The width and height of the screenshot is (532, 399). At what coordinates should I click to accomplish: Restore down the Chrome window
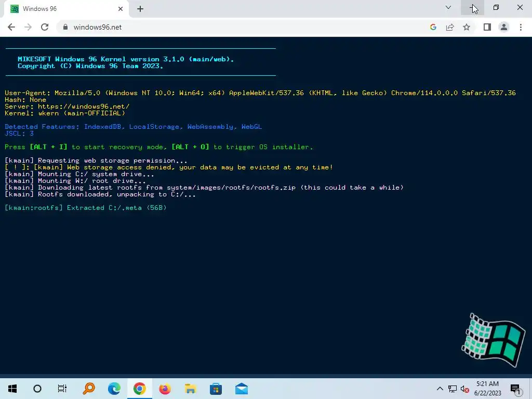coord(496,7)
